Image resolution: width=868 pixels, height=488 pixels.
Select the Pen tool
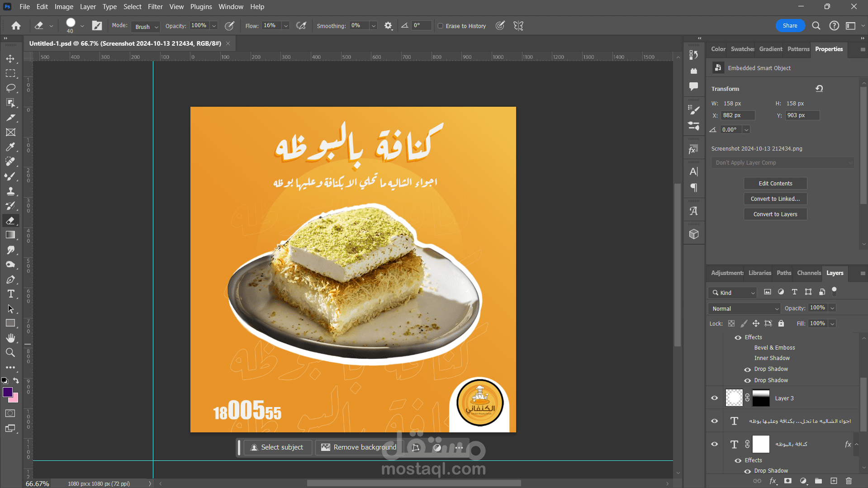(10, 280)
